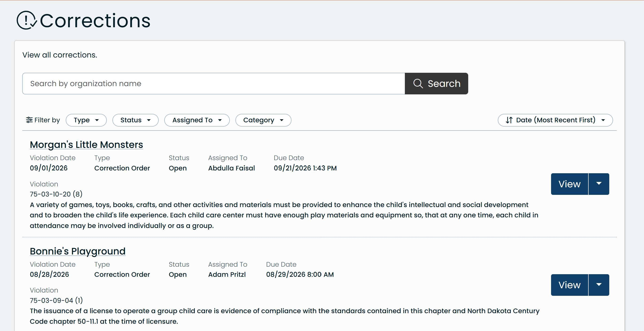Click violation date 08/28/2026
This screenshot has height=331, width=644.
click(x=49, y=274)
